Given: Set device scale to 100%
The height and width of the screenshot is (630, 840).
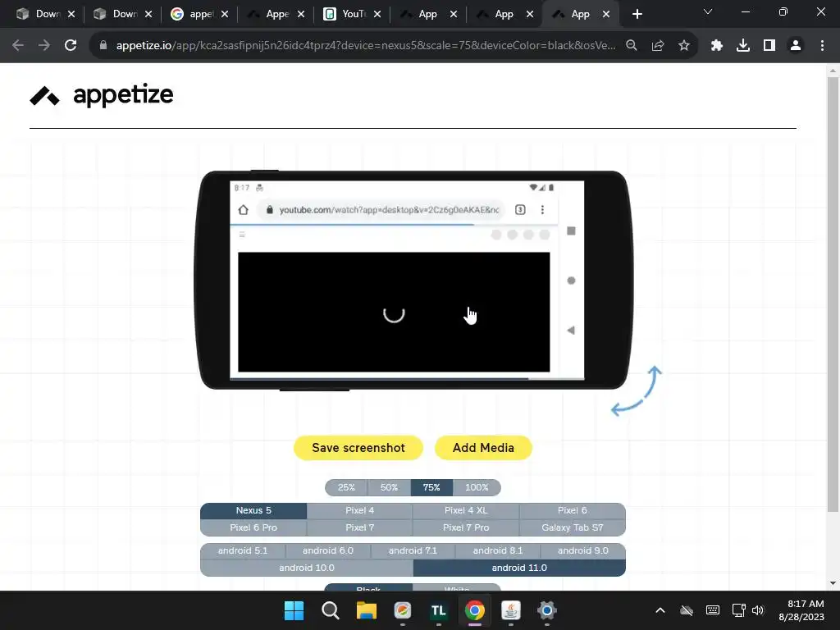Looking at the screenshot, I should [x=477, y=487].
